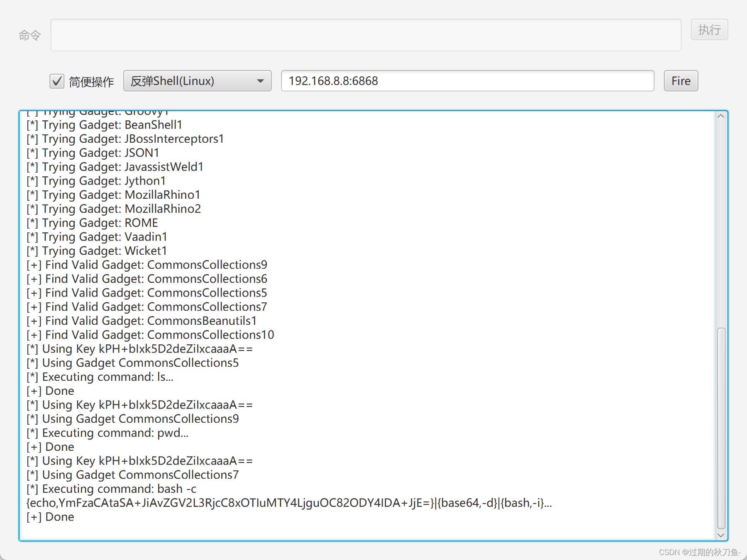Click the 192.168.8.8:6868 address field
The image size is (747, 560).
coord(468,80)
